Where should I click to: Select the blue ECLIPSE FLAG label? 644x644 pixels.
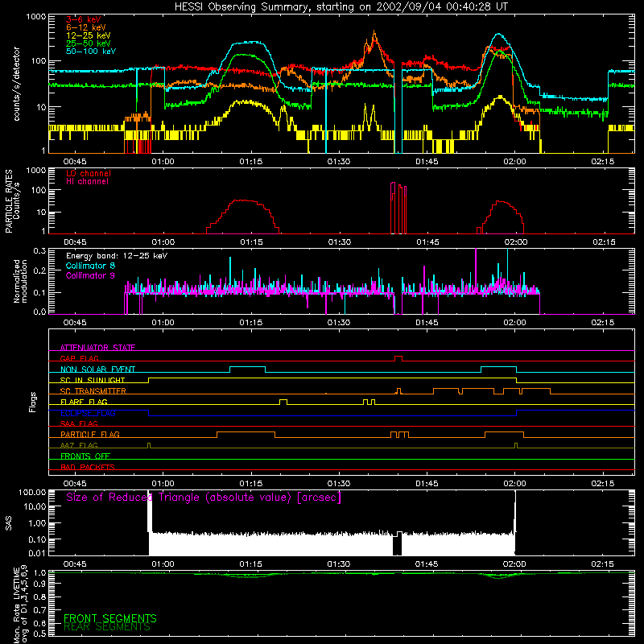(88, 413)
